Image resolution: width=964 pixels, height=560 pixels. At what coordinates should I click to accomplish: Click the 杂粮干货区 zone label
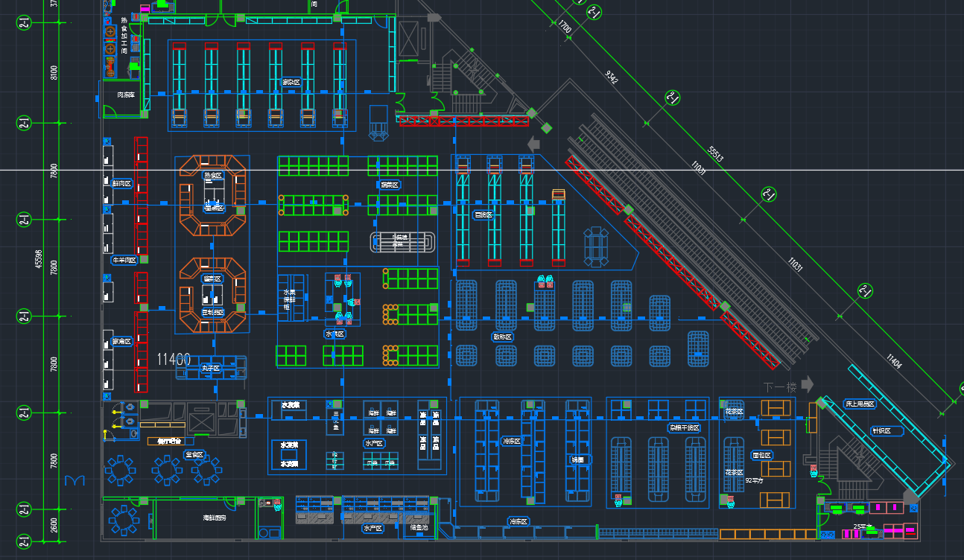tap(685, 427)
